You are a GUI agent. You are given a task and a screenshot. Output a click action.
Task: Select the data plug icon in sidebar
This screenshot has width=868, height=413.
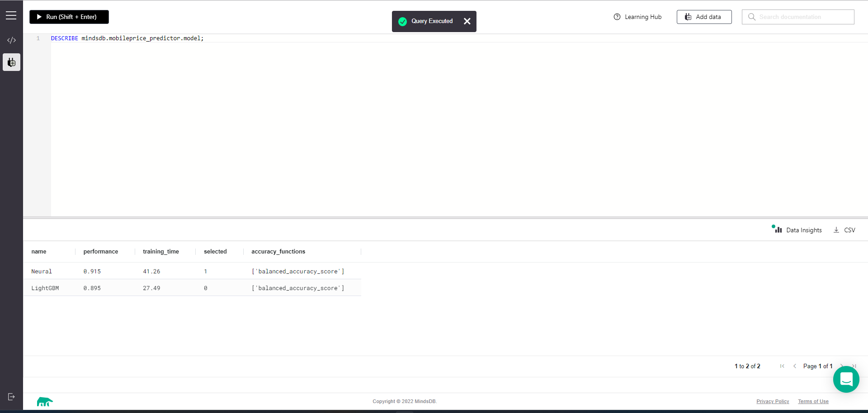pos(12,62)
